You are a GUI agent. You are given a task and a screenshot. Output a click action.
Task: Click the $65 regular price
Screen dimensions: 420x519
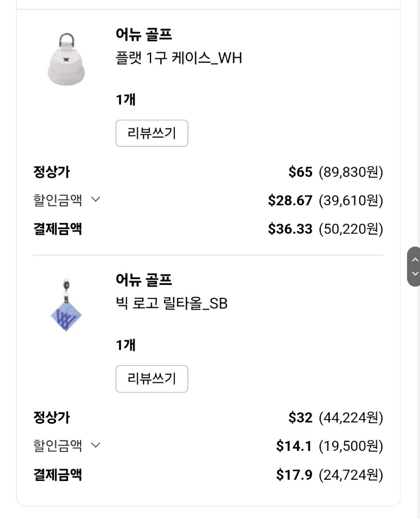(300, 172)
